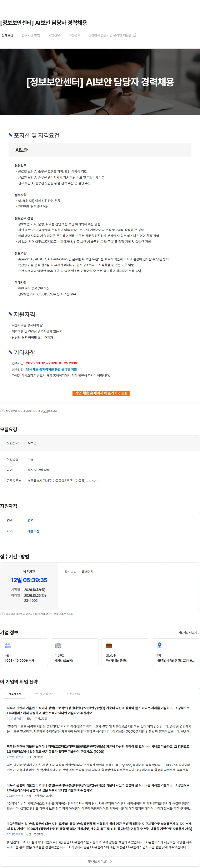Click chevron next to 지도보기
The width and height of the screenshot is (200, 868).
99,481
